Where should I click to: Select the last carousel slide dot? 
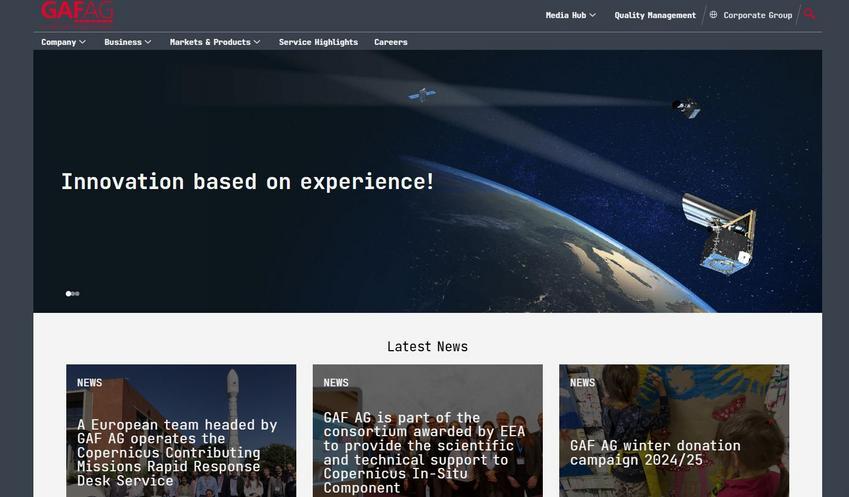(77, 293)
